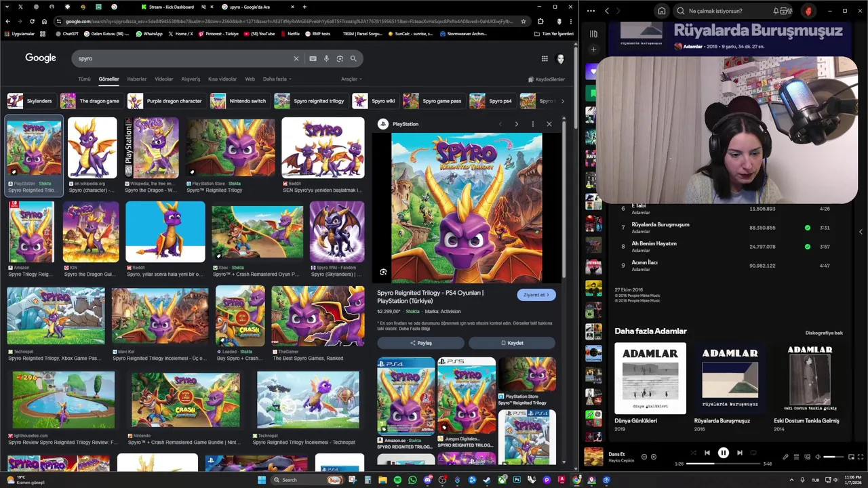Go to previous track in Spotify
868x488 pixels.
click(x=707, y=453)
